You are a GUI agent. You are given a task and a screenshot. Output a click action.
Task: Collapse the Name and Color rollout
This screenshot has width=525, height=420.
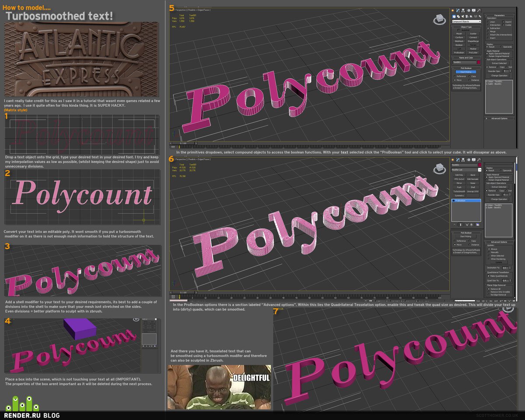coord(466,58)
